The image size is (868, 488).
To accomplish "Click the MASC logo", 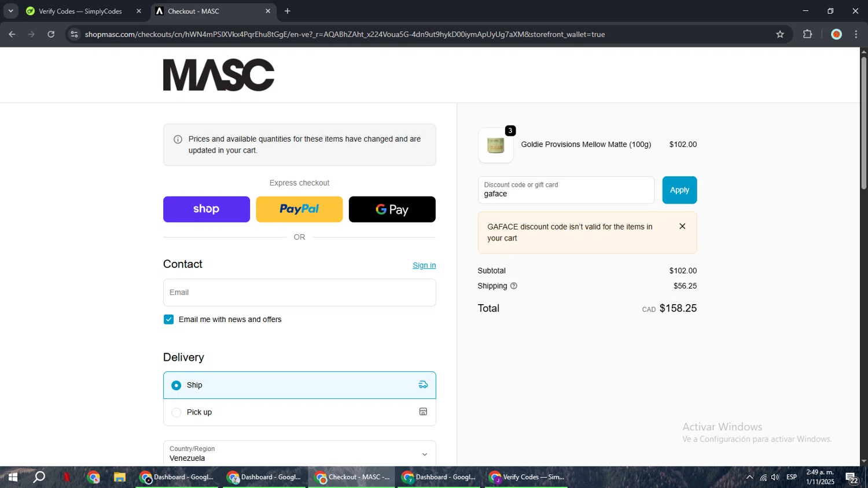I will [x=219, y=75].
